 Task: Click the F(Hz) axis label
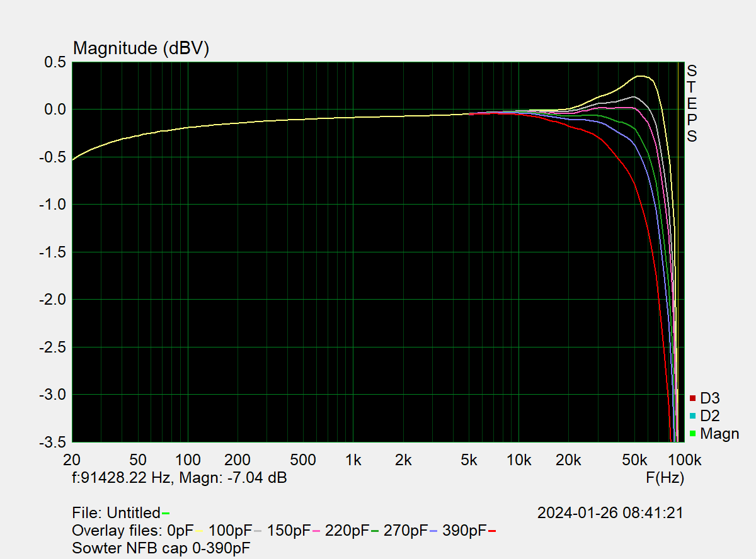(665, 478)
